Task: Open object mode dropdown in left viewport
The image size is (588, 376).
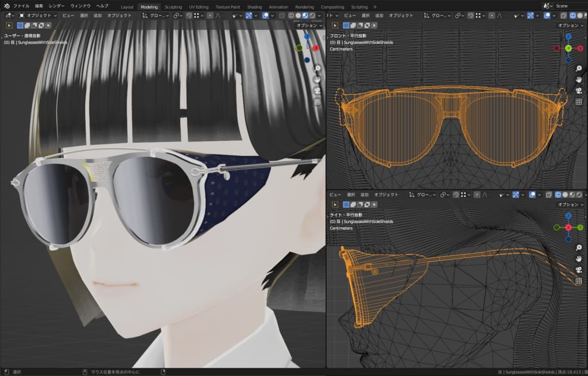Action: (x=38, y=15)
